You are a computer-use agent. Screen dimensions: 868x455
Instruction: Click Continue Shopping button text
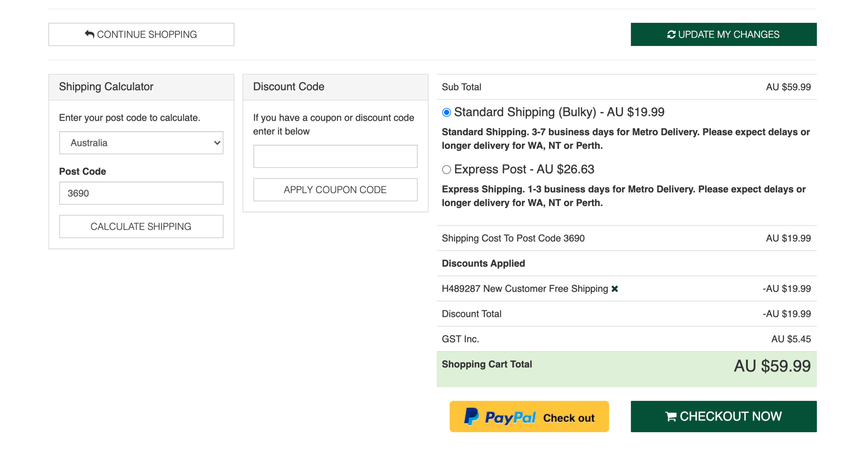pyautogui.click(x=147, y=34)
